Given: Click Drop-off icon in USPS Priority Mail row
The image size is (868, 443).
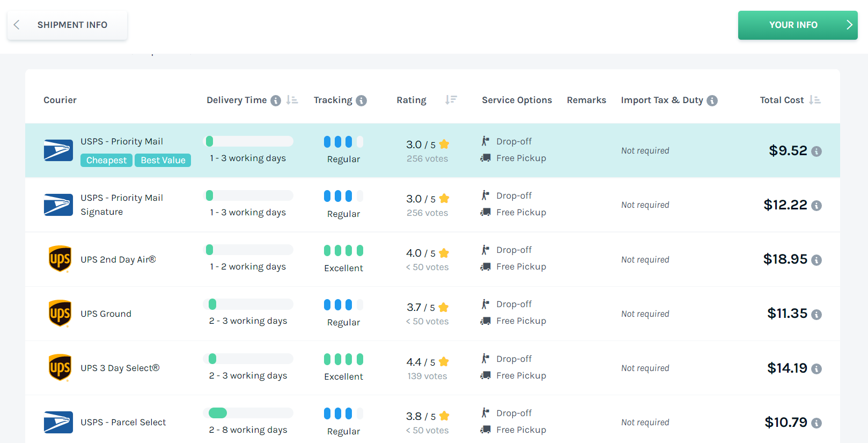Looking at the screenshot, I should (485, 141).
